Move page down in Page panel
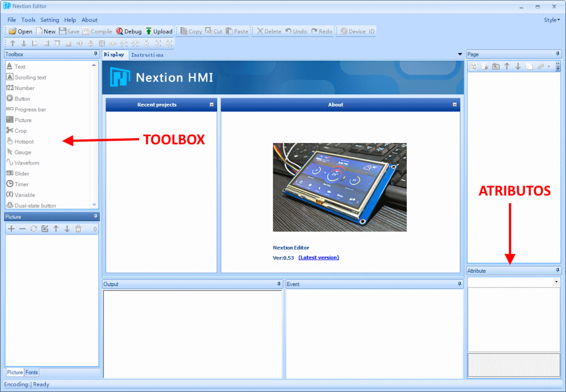The width and height of the screenshot is (566, 392). pos(518,66)
